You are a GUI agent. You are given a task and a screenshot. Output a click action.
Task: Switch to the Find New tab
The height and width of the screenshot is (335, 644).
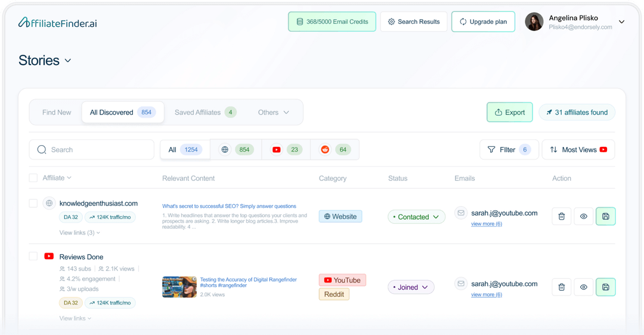[x=57, y=112]
